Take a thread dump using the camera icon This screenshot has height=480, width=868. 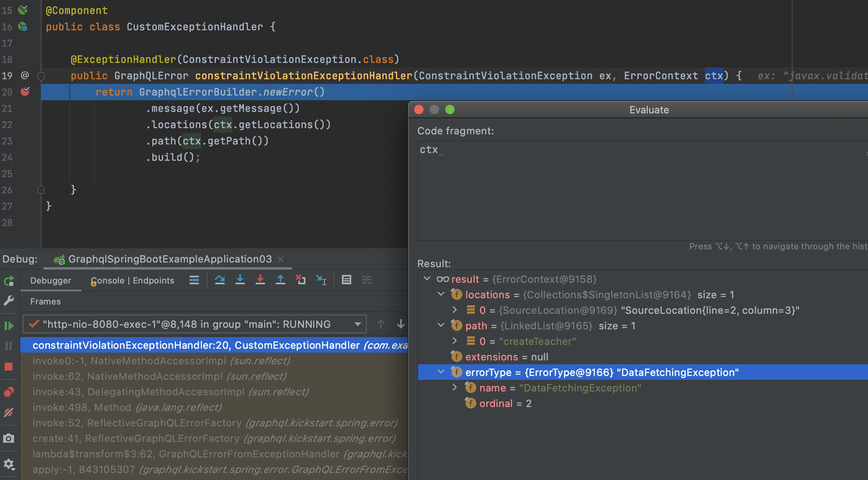(9, 438)
